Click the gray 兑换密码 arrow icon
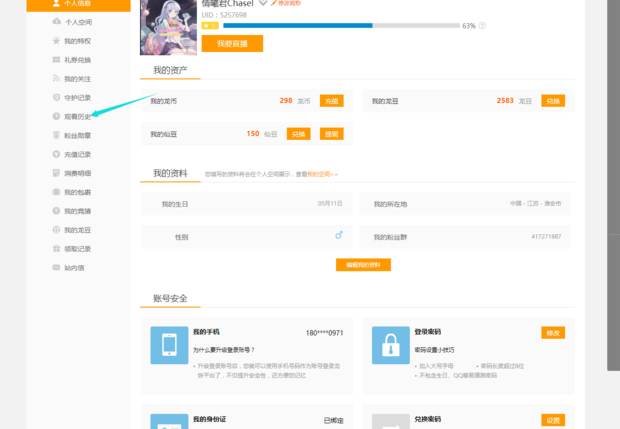Viewport: 620px width, 429px height. (391, 421)
